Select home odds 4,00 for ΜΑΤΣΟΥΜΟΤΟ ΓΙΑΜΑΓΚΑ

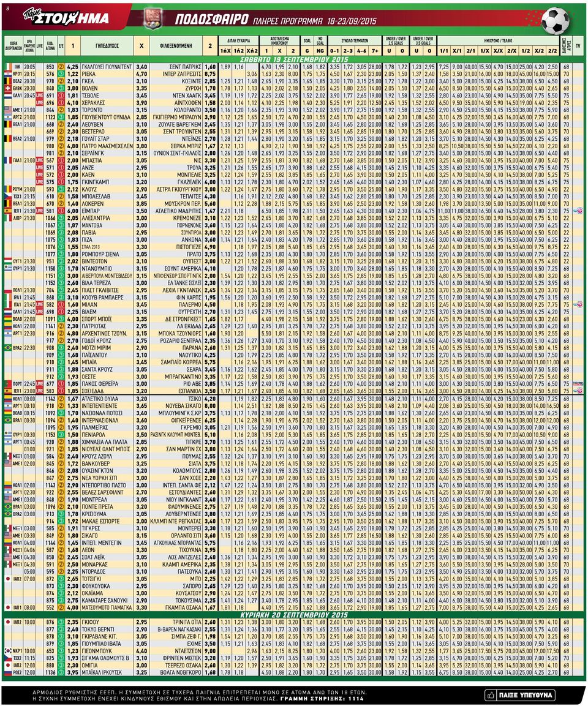(73, 607)
